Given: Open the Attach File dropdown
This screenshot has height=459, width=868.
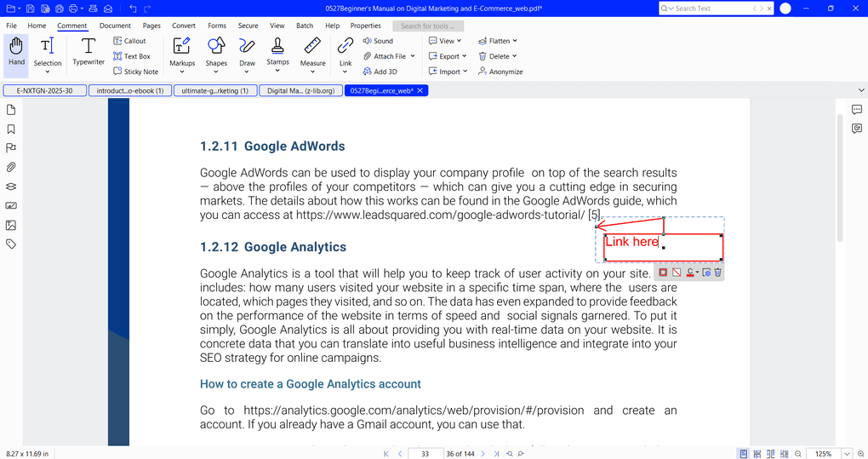Looking at the screenshot, I should [x=413, y=56].
